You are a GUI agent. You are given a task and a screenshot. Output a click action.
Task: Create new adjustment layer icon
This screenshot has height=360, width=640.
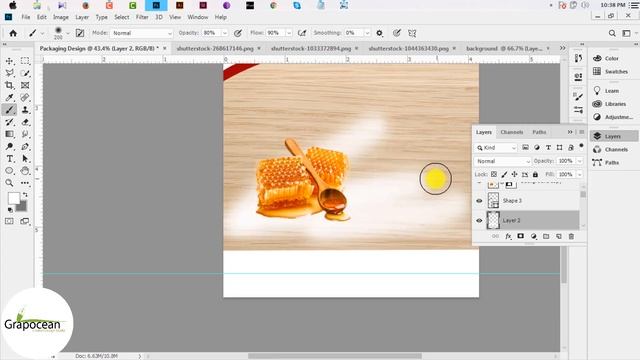click(x=533, y=236)
